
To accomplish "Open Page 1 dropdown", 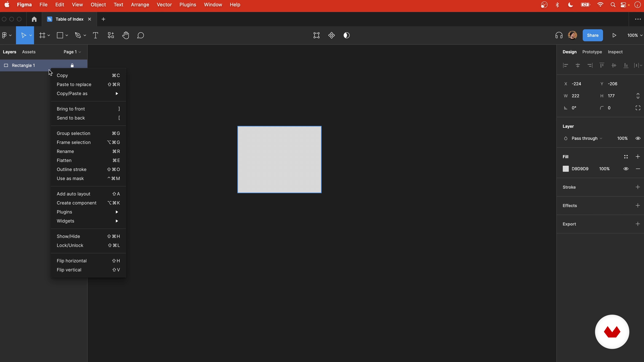I will pos(72,52).
